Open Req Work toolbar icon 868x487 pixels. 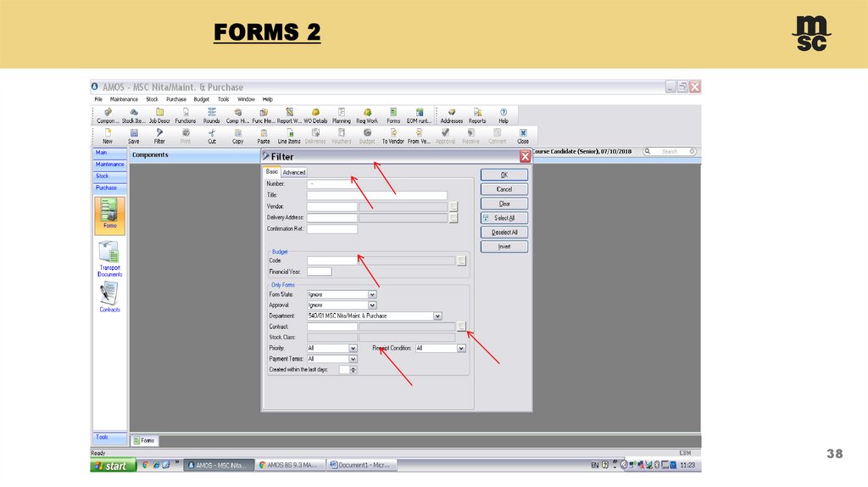click(367, 115)
